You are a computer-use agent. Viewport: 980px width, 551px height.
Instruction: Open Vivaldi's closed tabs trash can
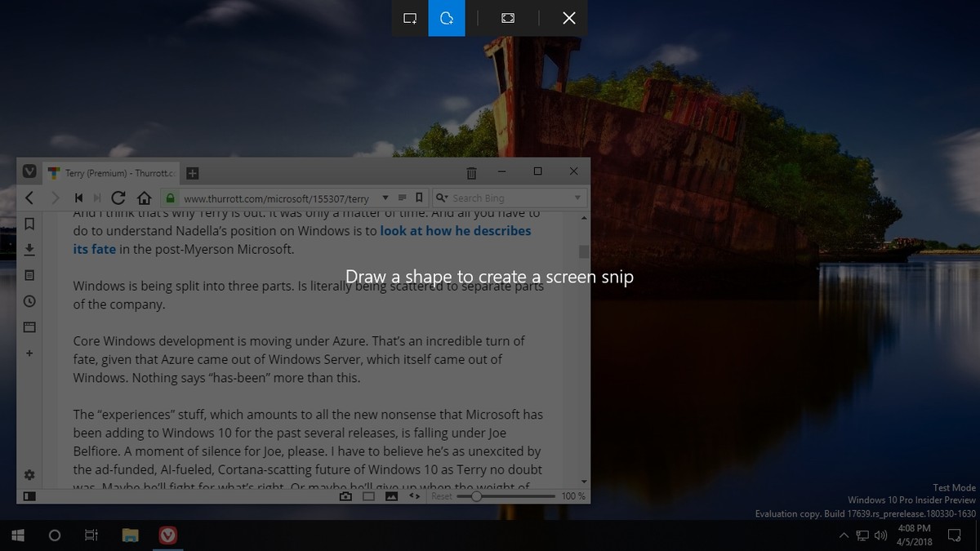(471, 172)
